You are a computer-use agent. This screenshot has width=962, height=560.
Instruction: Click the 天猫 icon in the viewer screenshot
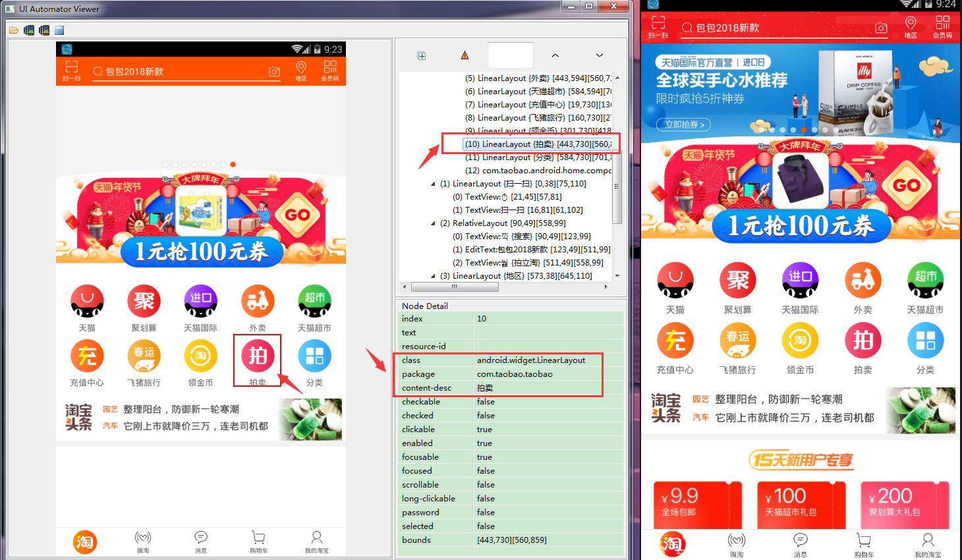(x=87, y=301)
